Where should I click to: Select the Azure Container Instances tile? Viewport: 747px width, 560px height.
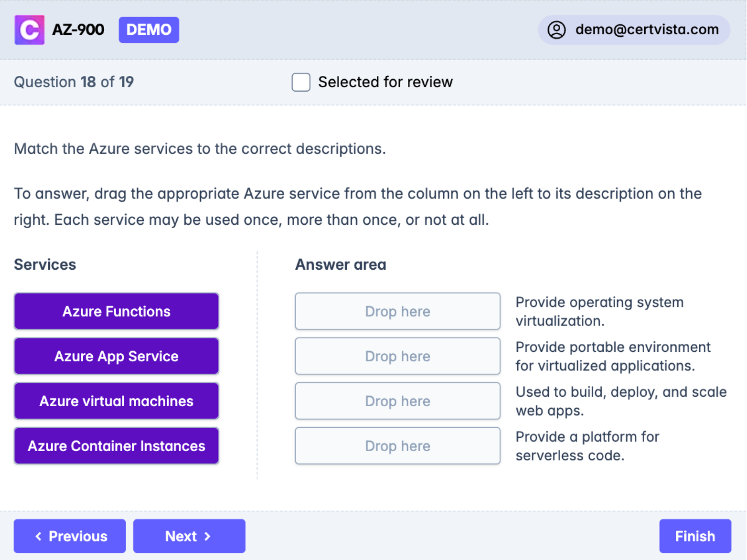coord(116,445)
